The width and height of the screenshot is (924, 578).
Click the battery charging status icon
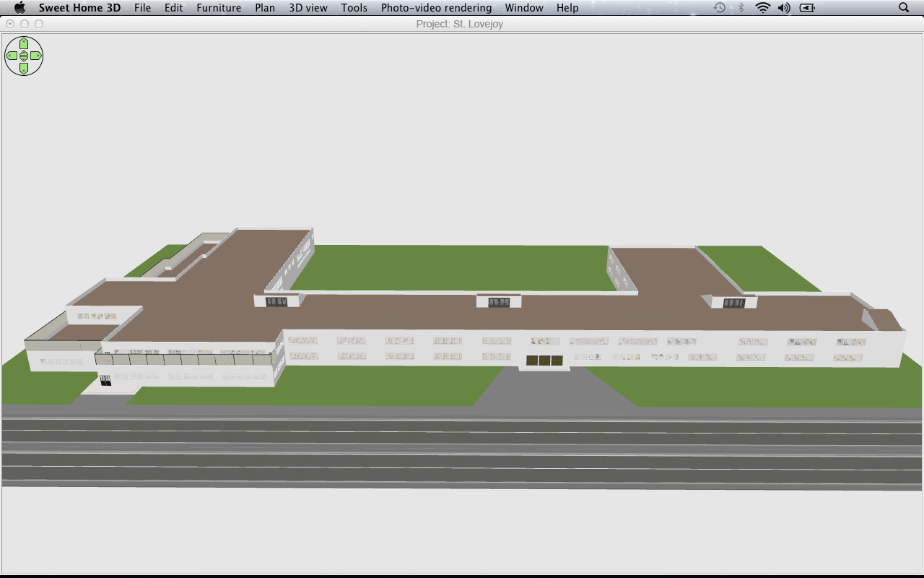[807, 8]
